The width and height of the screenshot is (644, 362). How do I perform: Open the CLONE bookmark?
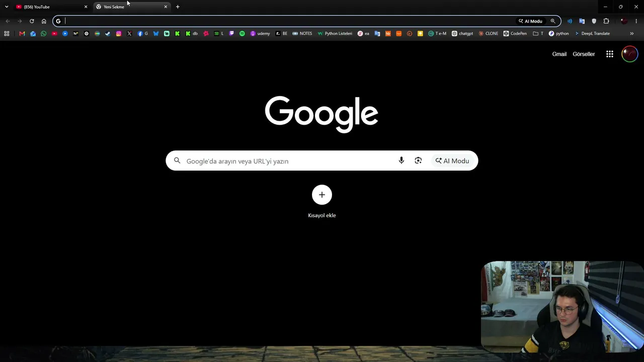489,34
